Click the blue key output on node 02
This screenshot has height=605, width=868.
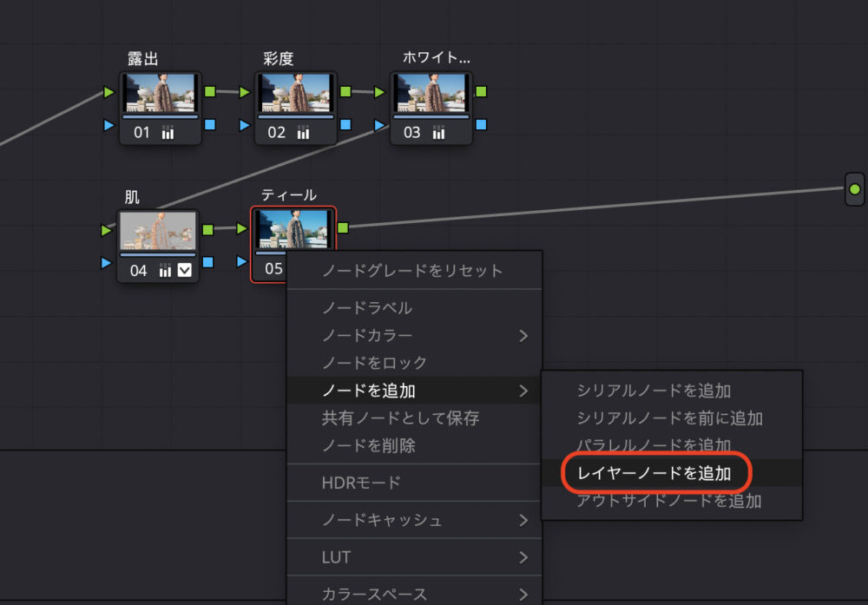click(x=345, y=124)
